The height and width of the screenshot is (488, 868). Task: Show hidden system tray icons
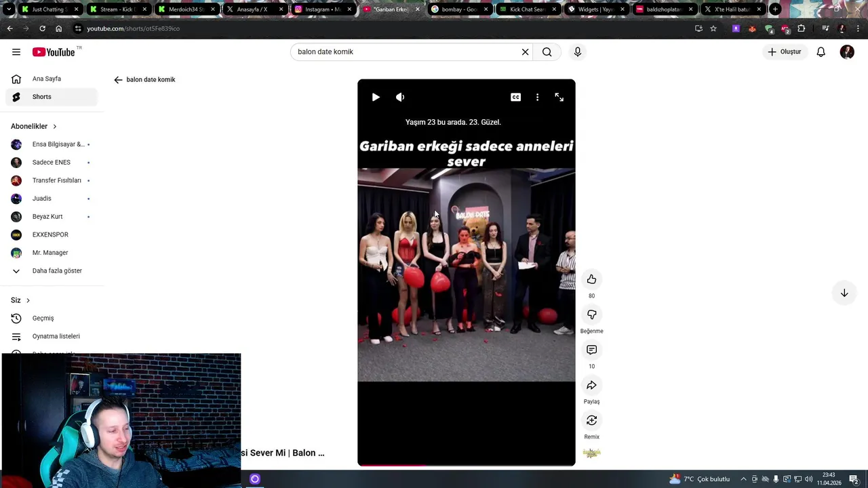click(x=743, y=479)
